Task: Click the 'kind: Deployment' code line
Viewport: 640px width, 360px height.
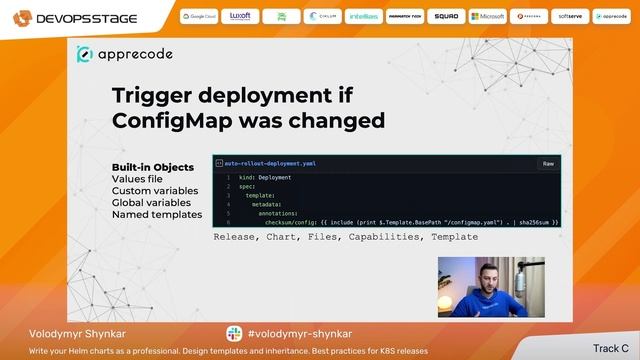Action: tap(265, 178)
